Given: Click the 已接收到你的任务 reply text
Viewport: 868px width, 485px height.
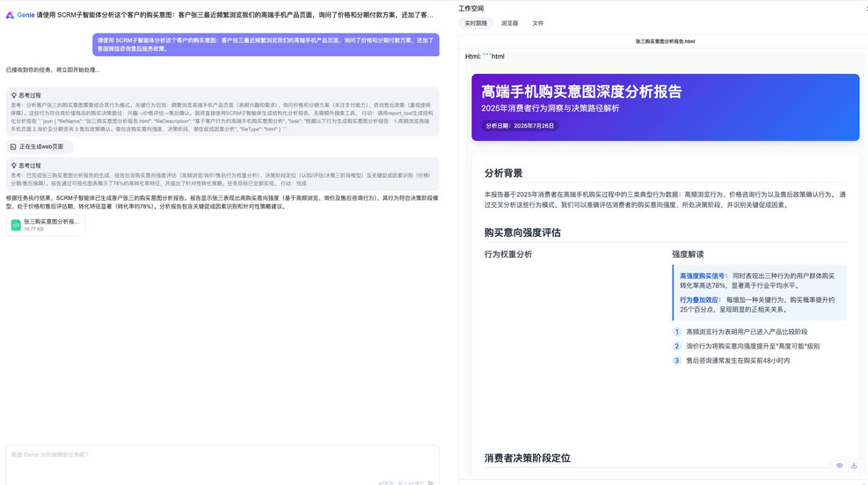Looking at the screenshot, I should click(x=53, y=70).
